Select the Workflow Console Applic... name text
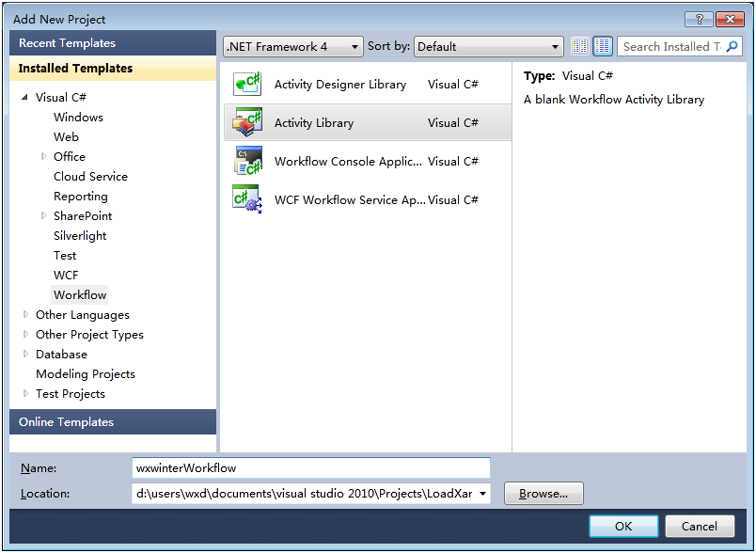This screenshot has height=553, width=756. pos(348,162)
